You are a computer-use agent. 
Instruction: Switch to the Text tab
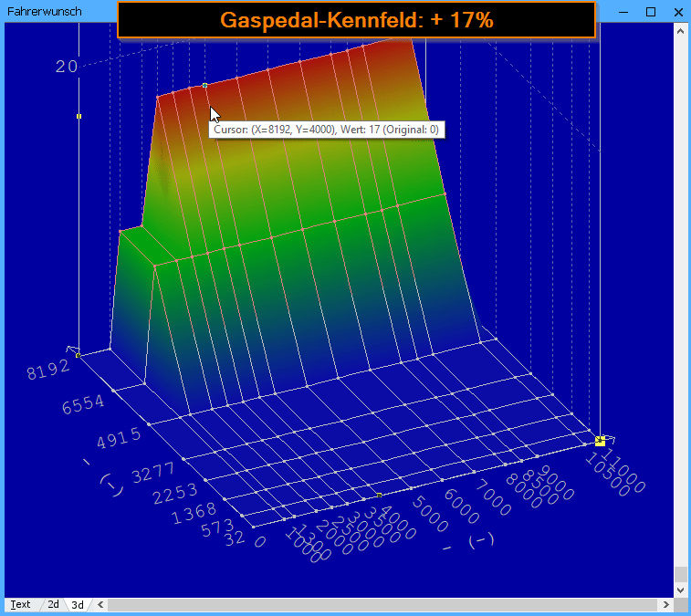(x=20, y=604)
